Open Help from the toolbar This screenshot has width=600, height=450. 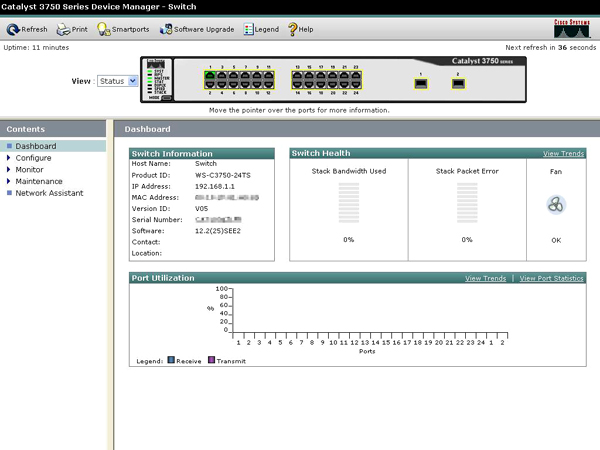(x=301, y=29)
